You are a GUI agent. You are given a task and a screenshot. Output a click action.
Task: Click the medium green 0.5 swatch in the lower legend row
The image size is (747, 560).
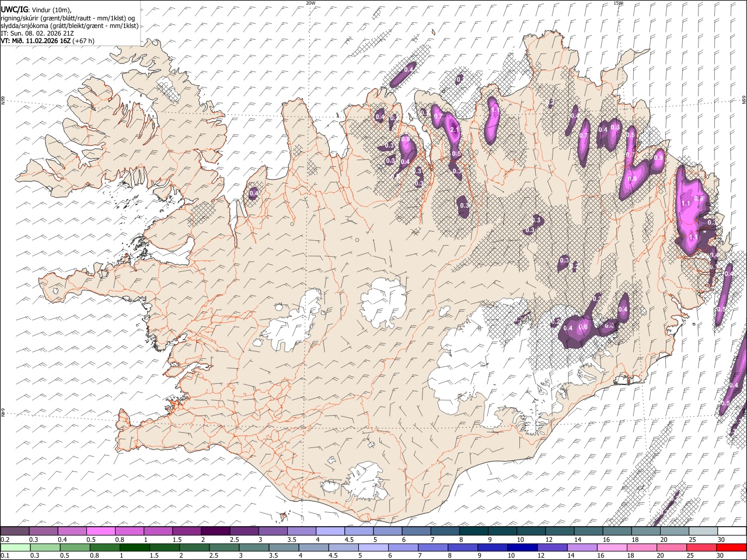[75, 547]
